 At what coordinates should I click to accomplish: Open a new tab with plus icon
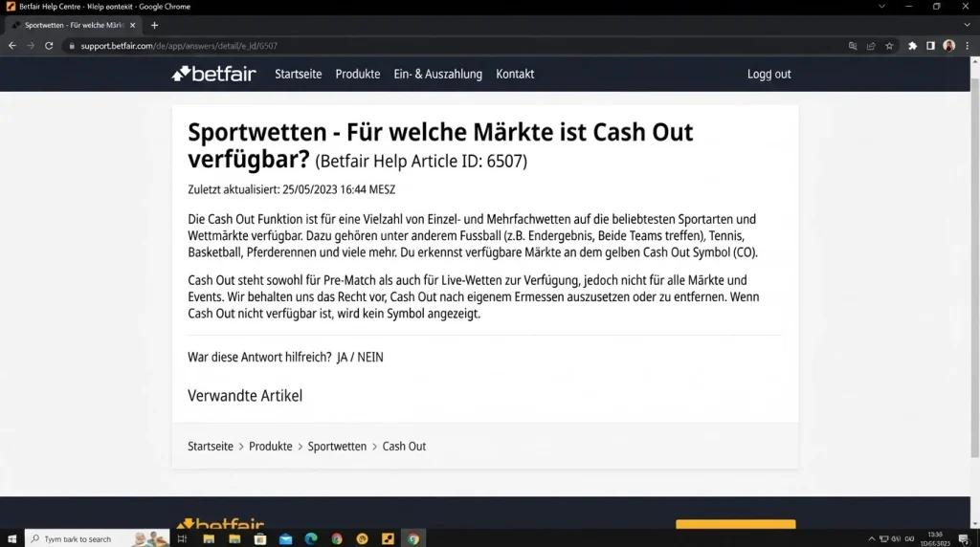(x=154, y=25)
